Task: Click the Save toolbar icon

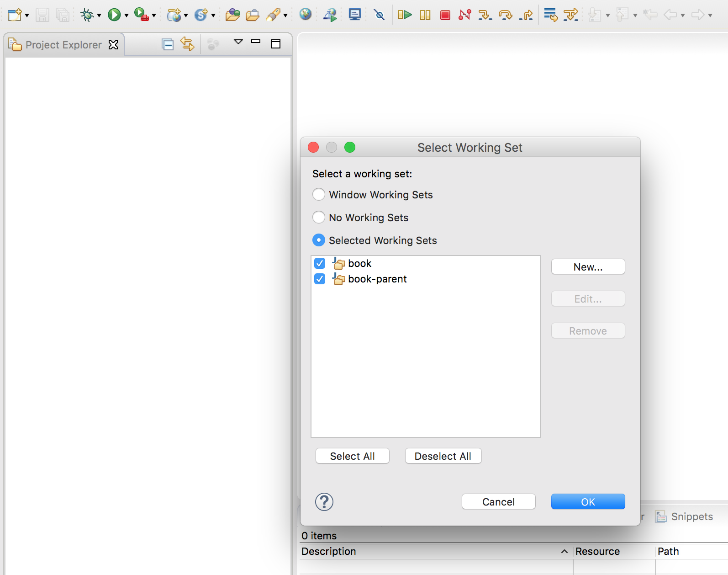Action: [x=42, y=15]
